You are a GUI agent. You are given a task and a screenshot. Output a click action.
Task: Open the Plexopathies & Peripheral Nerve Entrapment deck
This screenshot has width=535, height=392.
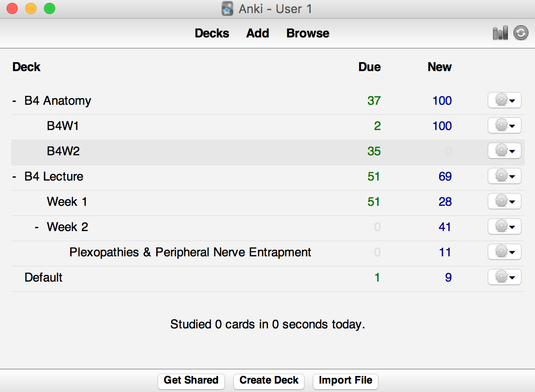tap(190, 252)
